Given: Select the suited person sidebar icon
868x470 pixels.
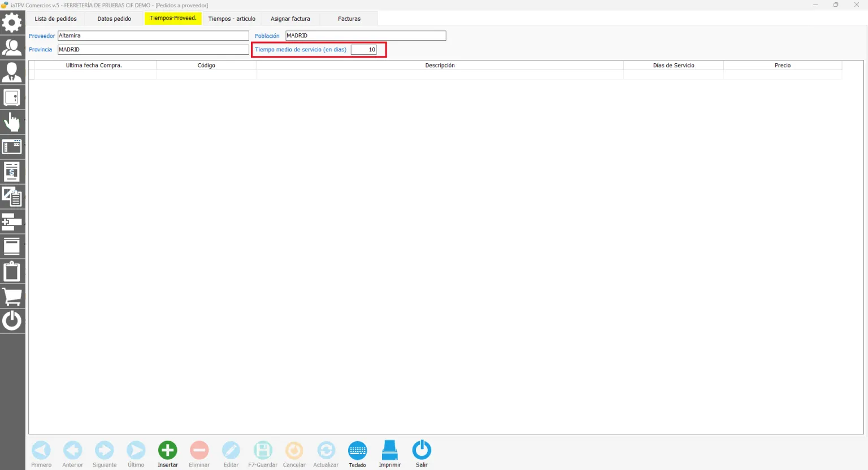Looking at the screenshot, I should 12,72.
